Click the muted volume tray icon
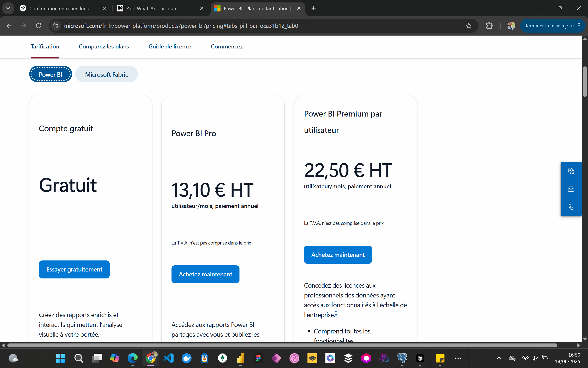The image size is (588, 368). point(535,358)
